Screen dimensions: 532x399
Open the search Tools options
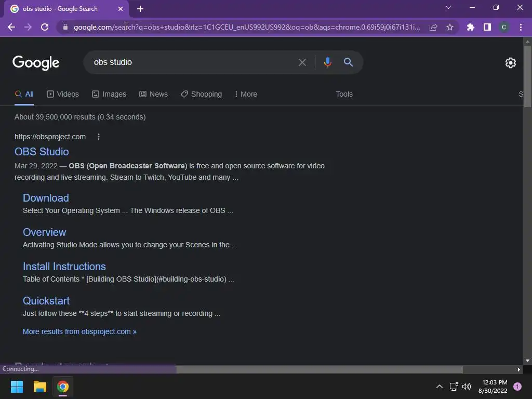point(344,95)
